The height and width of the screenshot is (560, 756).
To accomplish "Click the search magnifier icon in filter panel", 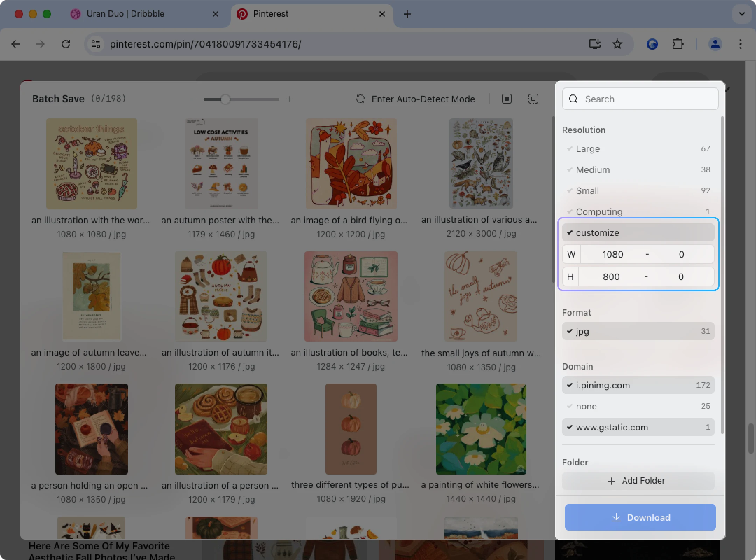I will coord(573,99).
